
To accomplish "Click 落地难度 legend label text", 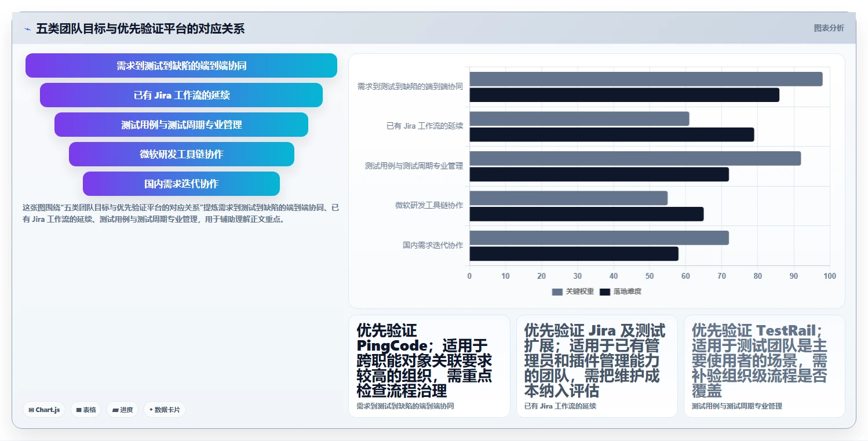I will (x=628, y=291).
